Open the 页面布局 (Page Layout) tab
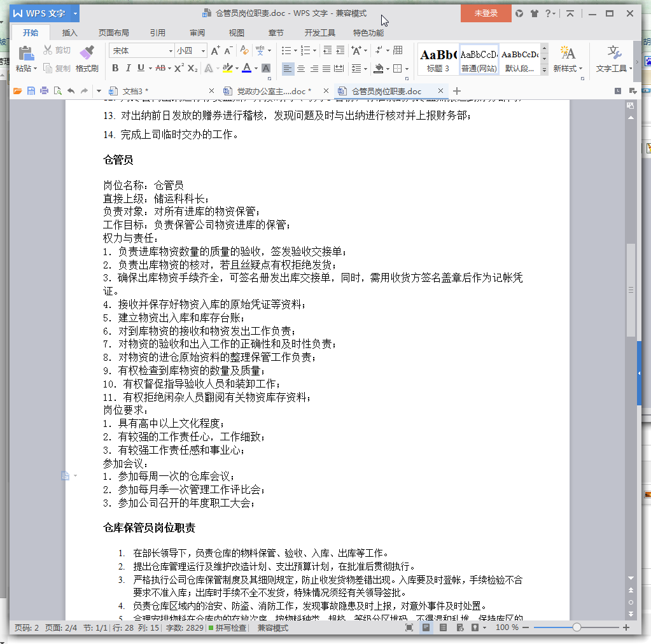This screenshot has width=651, height=644. click(113, 33)
